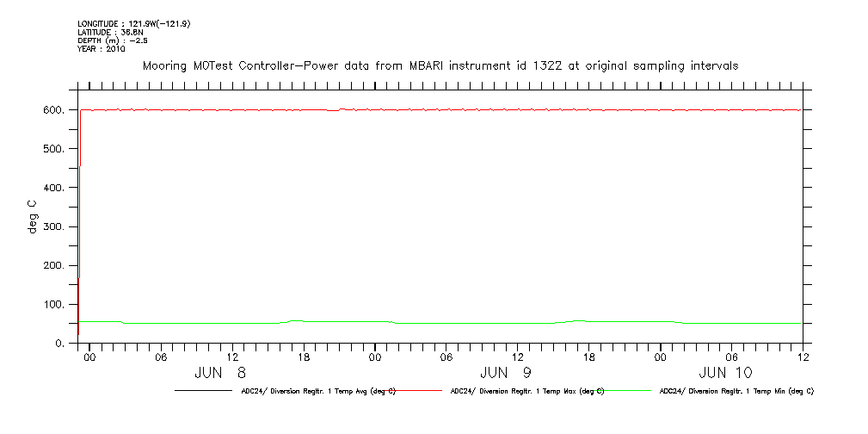Click the Temp Min legend entry
The image size is (868, 434).
736,391
